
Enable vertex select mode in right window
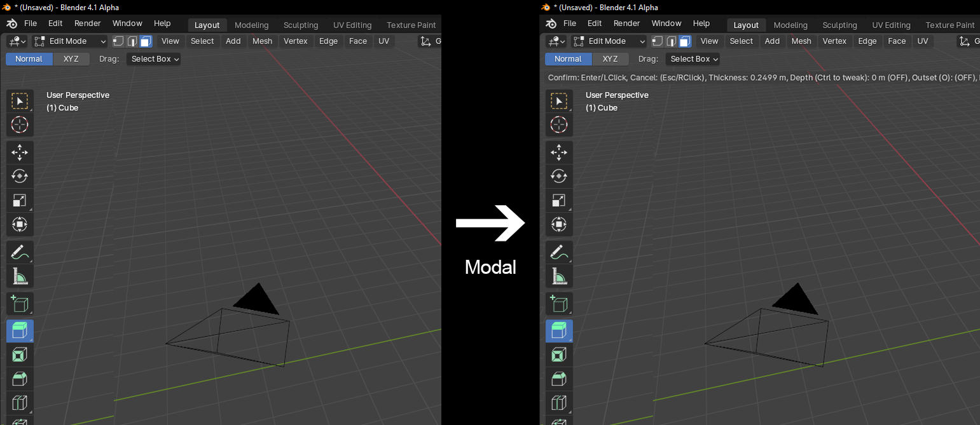pos(658,41)
